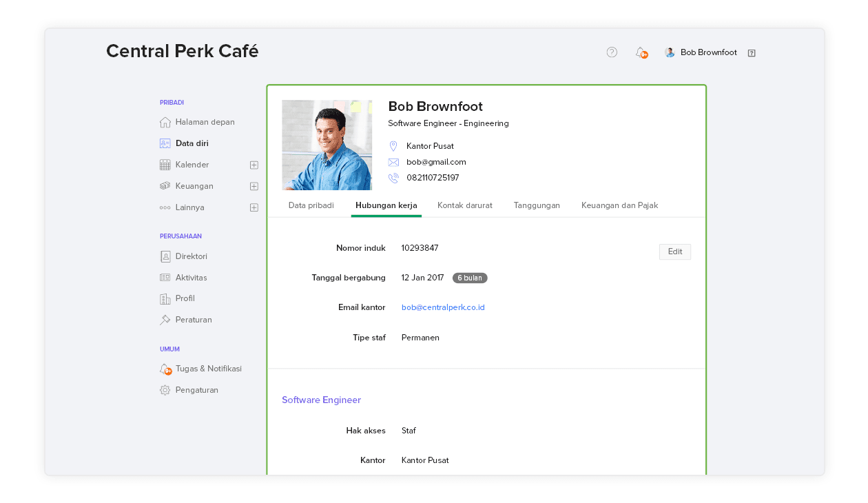Viewport: 868px width, 503px height.
Task: Click the Tugas & Notifikasi bell icon
Action: point(165,369)
